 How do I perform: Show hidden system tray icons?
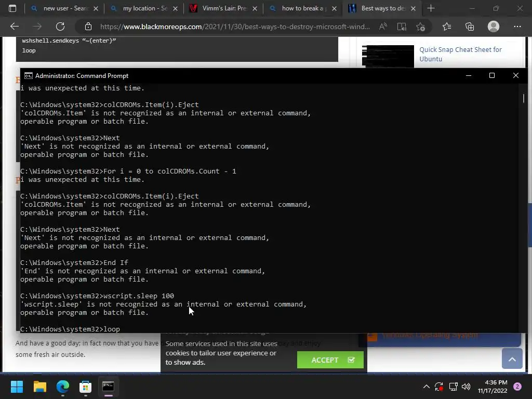(x=427, y=387)
